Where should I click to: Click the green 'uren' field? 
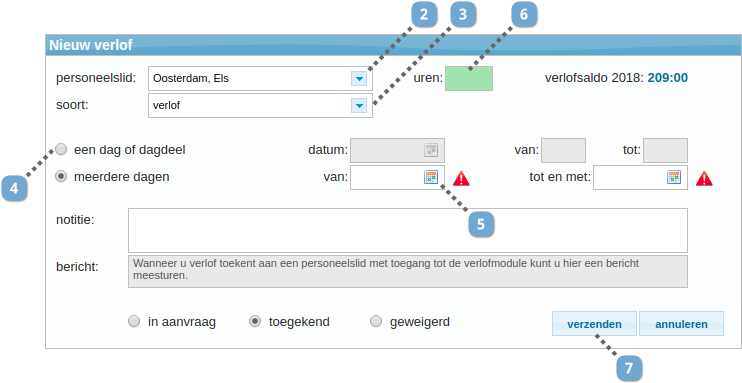pos(469,79)
